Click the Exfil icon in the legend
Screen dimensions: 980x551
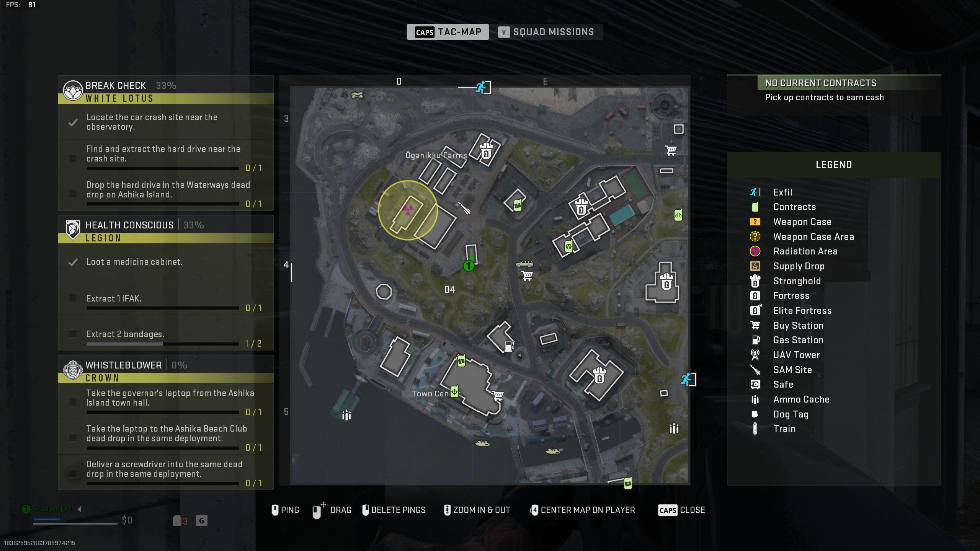click(x=756, y=192)
